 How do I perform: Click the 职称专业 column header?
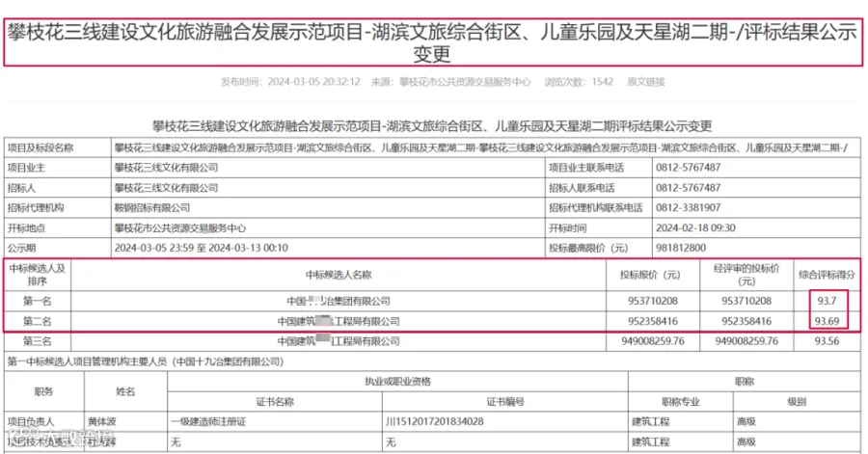[x=680, y=401]
